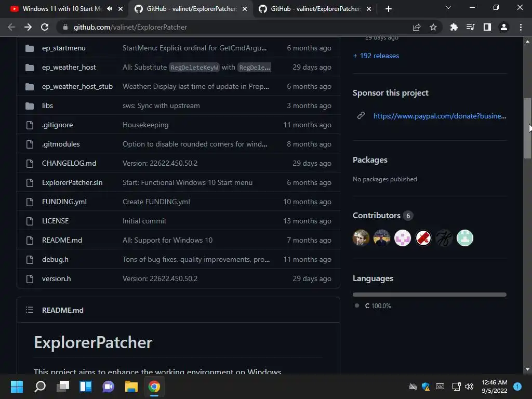Click the page vertical scrollbar thumb
This screenshot has width=532, height=399.
(527, 128)
